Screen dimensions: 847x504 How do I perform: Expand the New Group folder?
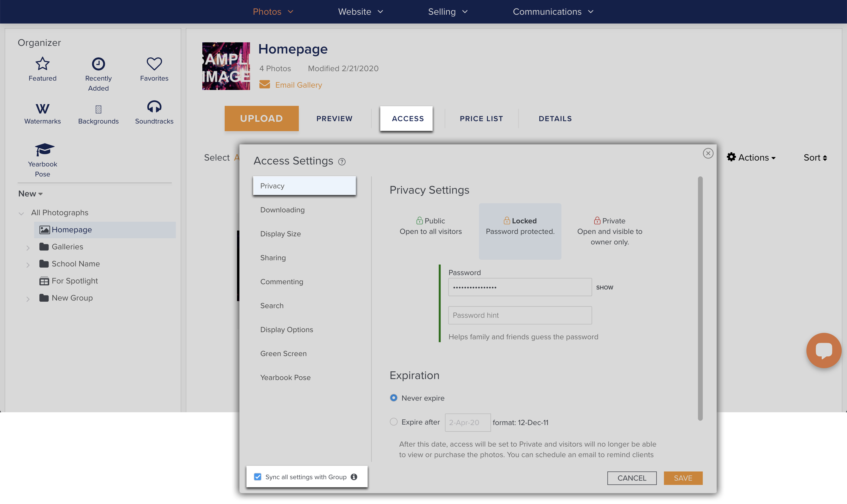pyautogui.click(x=29, y=298)
